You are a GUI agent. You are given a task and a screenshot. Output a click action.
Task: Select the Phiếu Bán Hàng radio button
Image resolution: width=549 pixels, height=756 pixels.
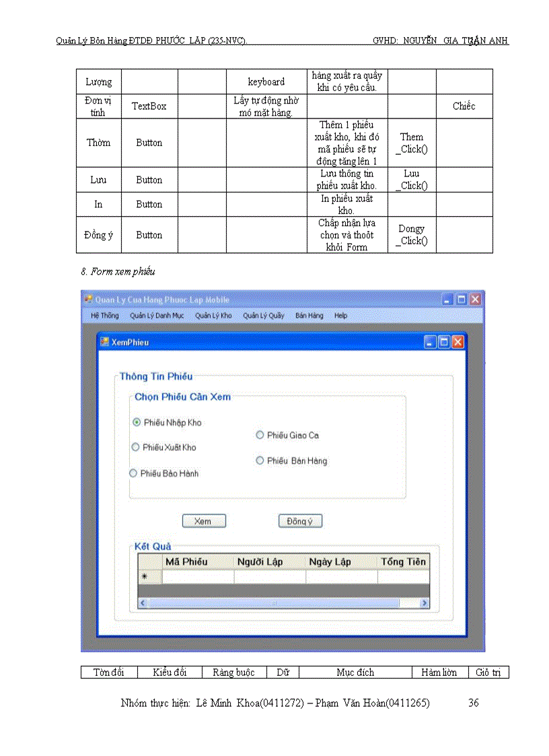pos(260,460)
